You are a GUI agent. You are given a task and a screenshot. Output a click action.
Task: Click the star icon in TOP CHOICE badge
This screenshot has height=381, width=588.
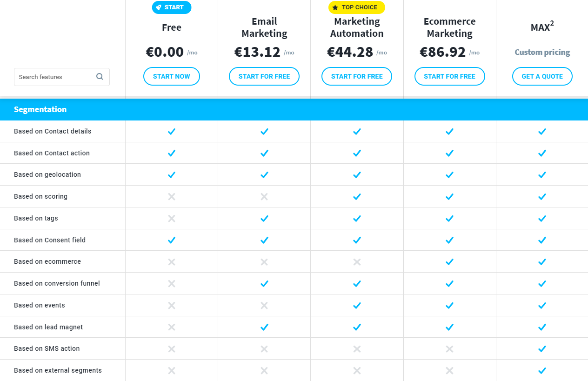(335, 7)
